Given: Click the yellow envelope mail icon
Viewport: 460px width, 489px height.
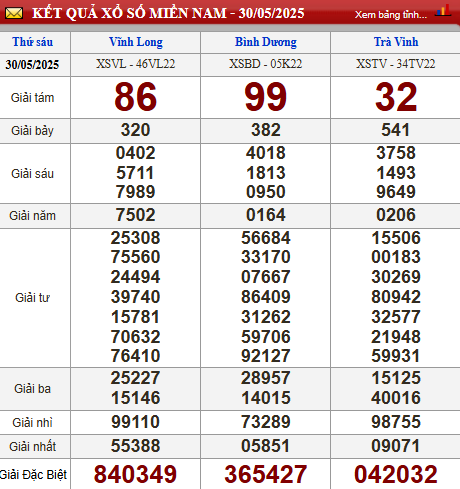Looking at the screenshot, I should tap(14, 13).
